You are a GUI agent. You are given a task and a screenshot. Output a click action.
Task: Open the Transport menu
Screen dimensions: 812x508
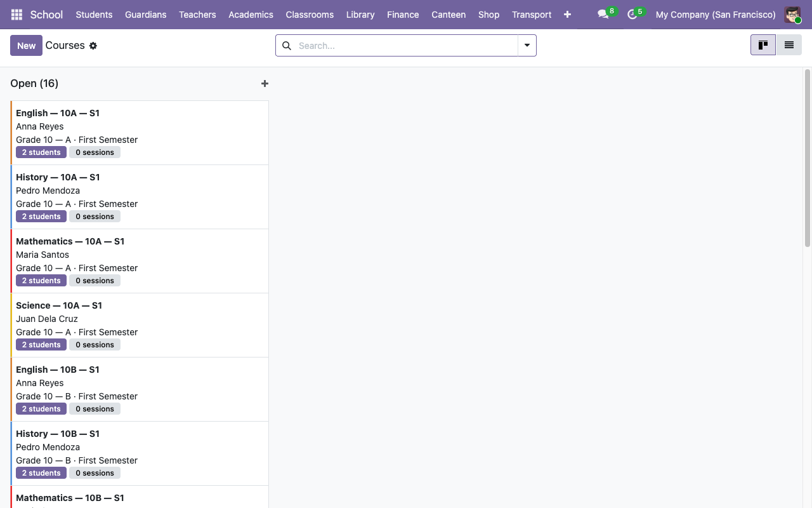[532, 15]
